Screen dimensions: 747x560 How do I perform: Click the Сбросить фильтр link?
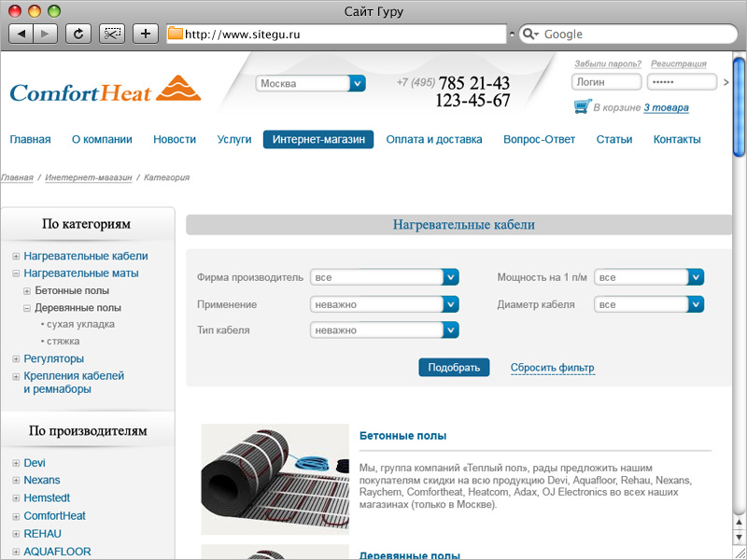pos(553,368)
